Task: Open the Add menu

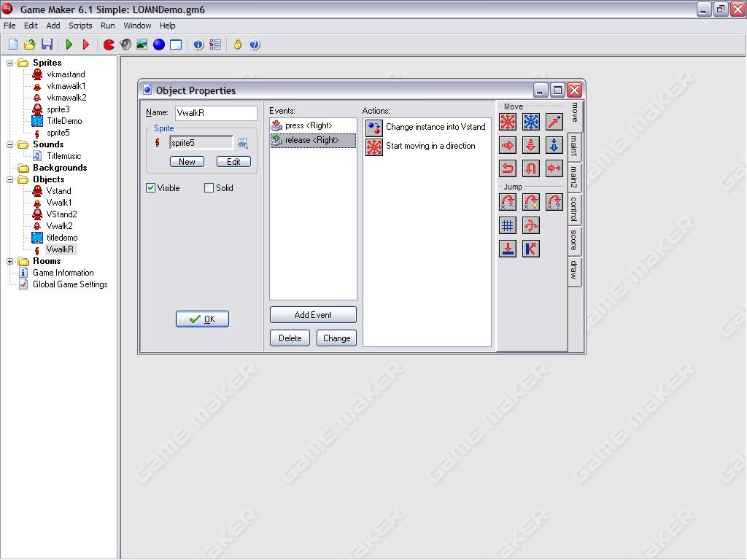Action: (x=53, y=26)
